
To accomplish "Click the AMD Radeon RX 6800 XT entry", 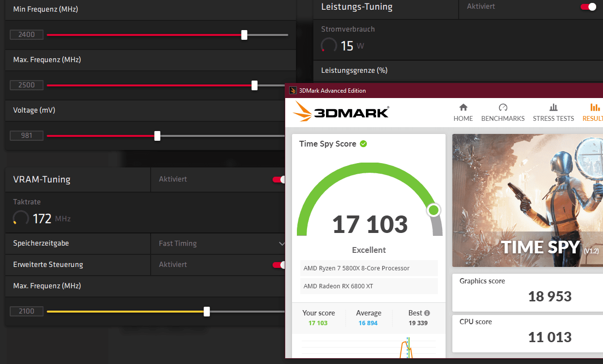I will [x=369, y=286].
